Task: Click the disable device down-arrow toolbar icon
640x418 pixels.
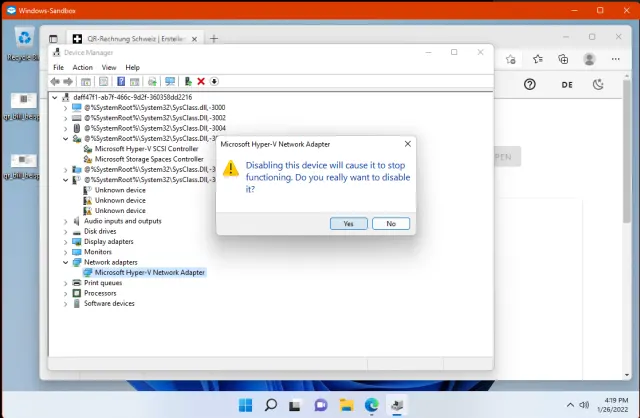Action: coord(214,81)
